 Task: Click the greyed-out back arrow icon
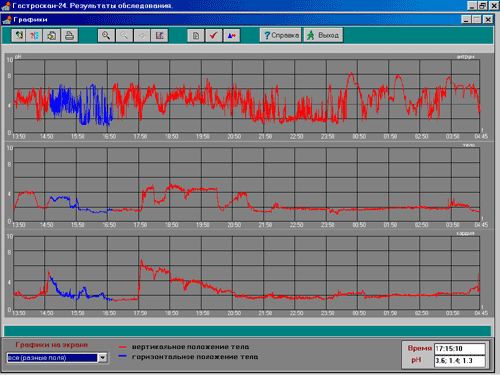tap(142, 35)
